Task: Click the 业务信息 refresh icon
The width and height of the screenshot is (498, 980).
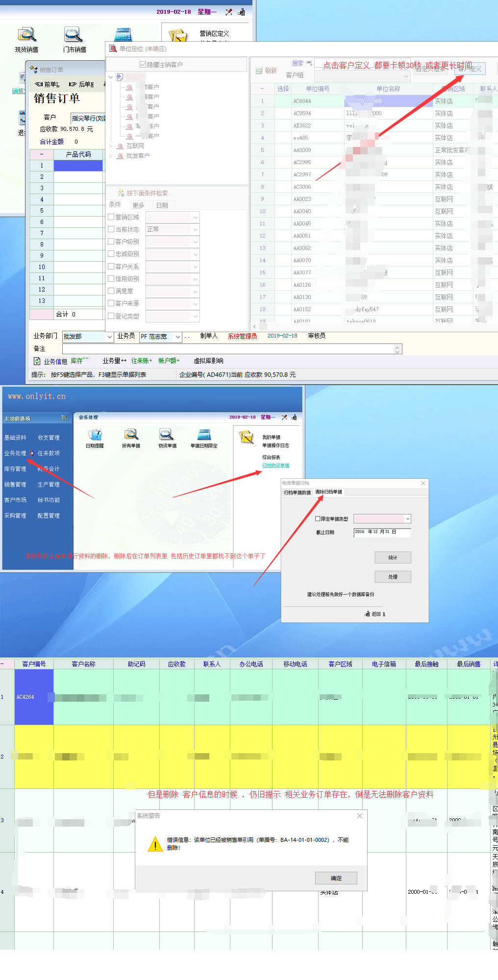Action: click(x=37, y=361)
